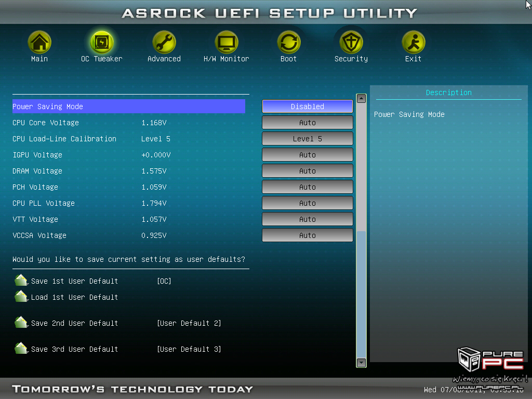Click the [User Default 3] profile name
Screen dimensions: 532x399
189,349
